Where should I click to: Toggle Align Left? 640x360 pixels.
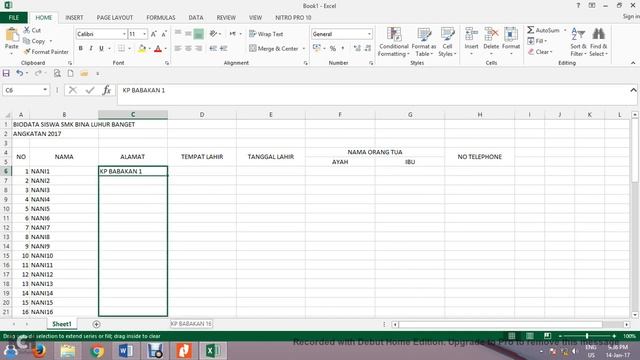click(x=178, y=48)
